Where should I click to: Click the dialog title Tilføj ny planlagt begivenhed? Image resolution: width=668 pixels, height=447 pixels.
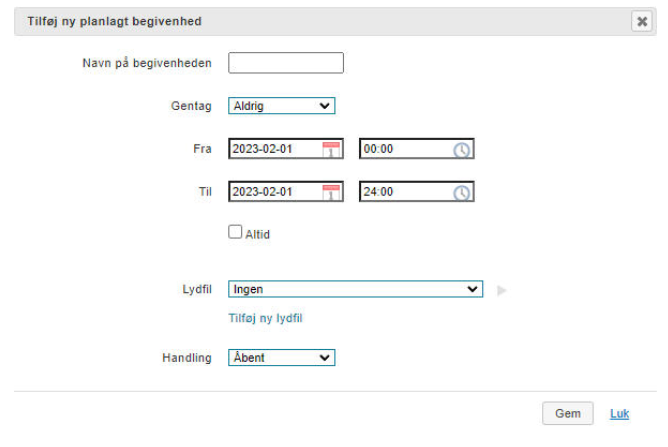click(x=115, y=21)
